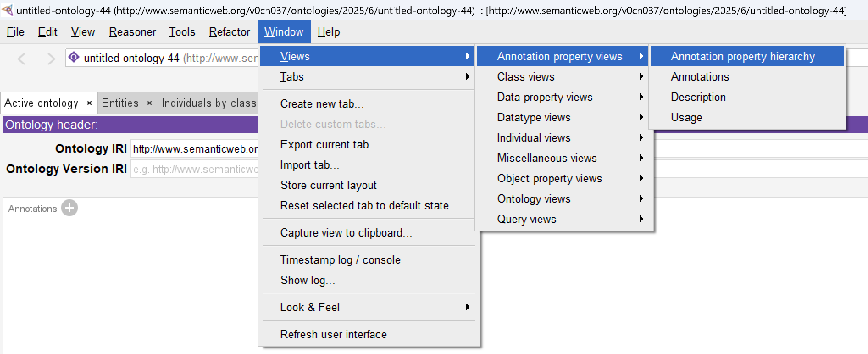Viewport: 868px width, 354px height.
Task: Close the Entities tab
Action: 150,103
